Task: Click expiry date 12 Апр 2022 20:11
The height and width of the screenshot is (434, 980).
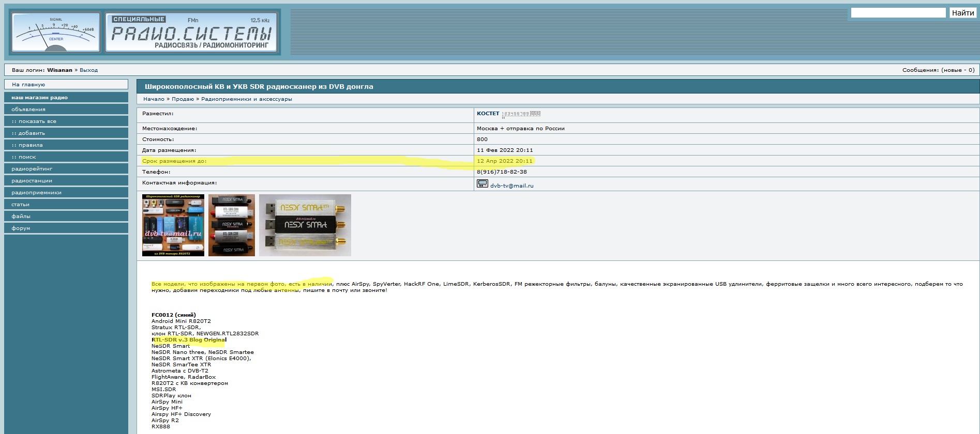Action: 504,161
